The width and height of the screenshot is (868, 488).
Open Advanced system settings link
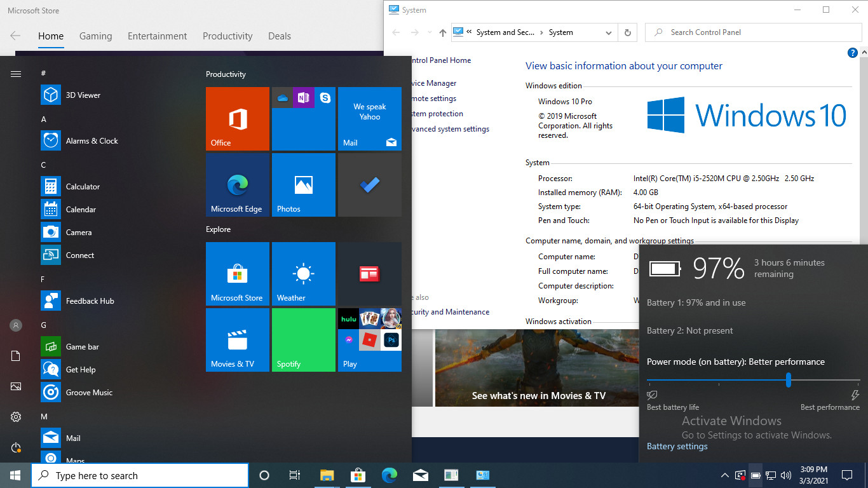(450, 129)
